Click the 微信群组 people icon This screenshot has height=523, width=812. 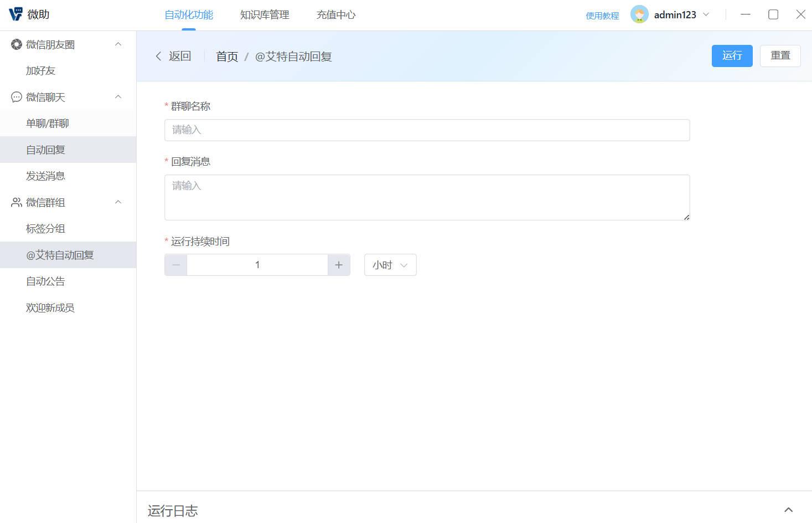[x=17, y=202]
